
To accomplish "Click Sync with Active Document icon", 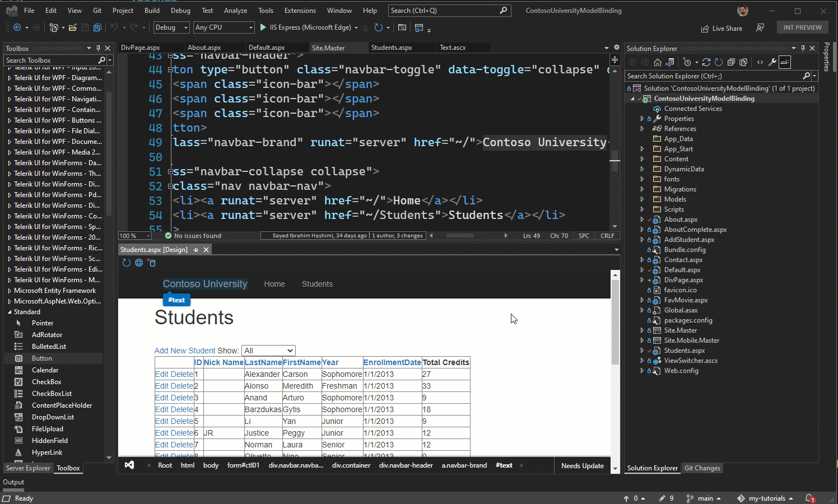I will point(706,62).
